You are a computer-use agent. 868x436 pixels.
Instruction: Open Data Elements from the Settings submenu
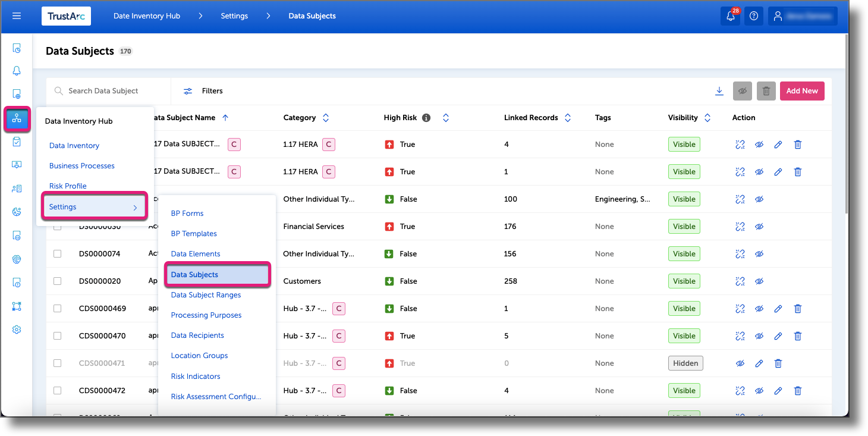pos(195,253)
